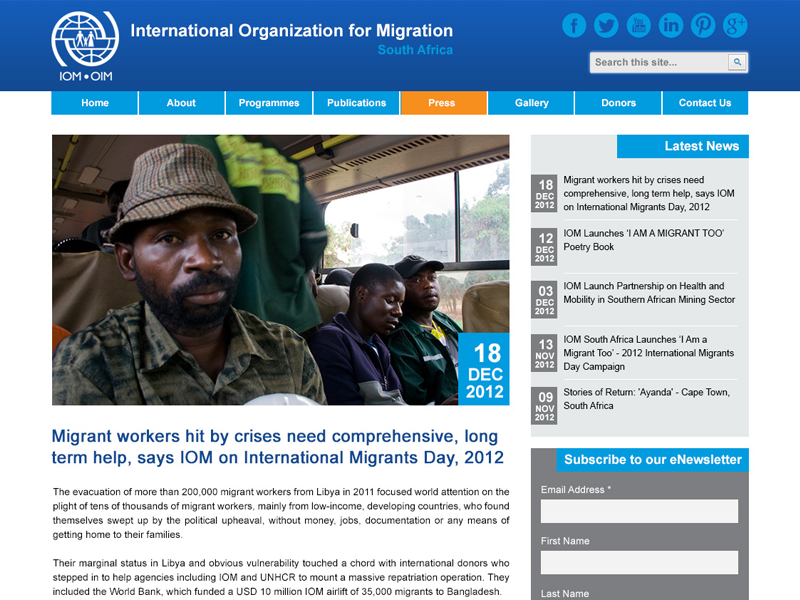This screenshot has width=800, height=600.
Task: Select the Press menu item
Action: coord(443,103)
